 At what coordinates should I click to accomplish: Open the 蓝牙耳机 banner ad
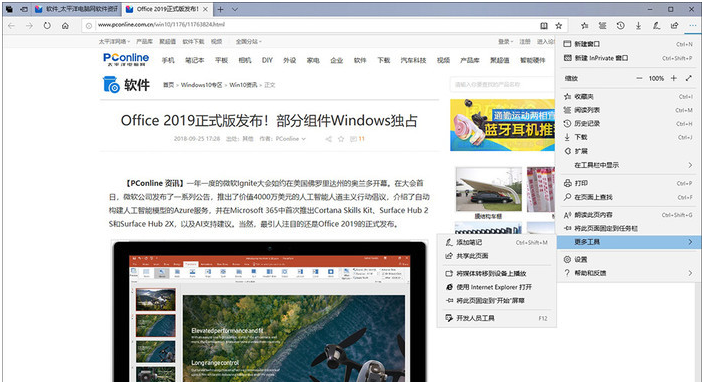[502, 125]
